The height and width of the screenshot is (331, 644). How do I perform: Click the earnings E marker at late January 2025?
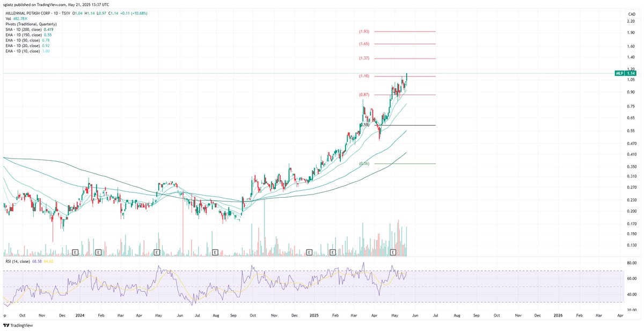(332, 251)
